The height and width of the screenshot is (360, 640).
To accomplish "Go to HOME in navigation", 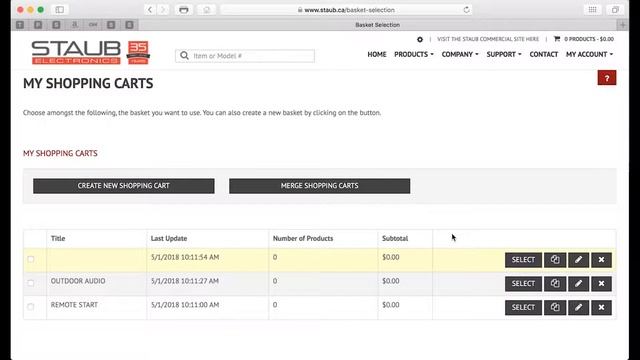I will coord(377,54).
